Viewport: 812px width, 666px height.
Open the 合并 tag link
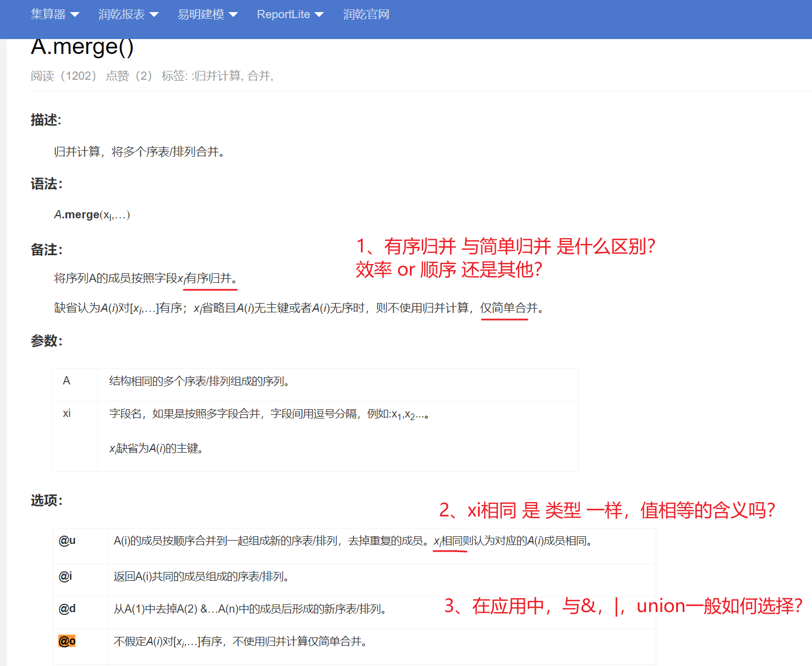pyautogui.click(x=259, y=76)
